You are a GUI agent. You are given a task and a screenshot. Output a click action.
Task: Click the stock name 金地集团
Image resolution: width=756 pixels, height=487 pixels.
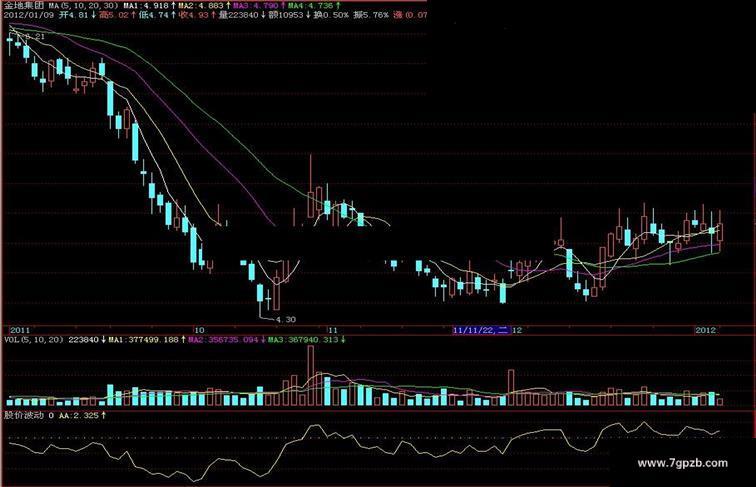click(24, 5)
